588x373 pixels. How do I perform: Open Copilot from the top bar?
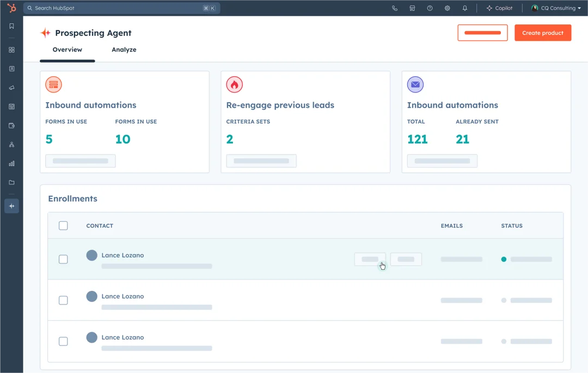point(499,8)
